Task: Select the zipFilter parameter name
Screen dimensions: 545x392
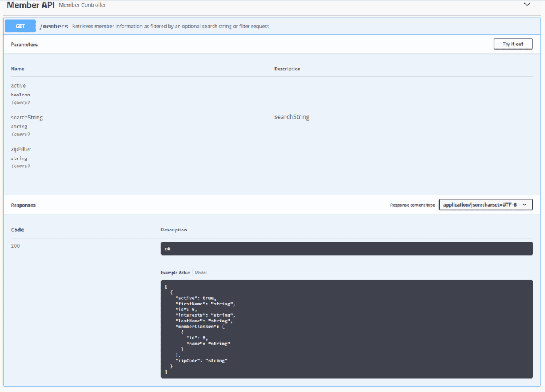Action: (x=21, y=149)
